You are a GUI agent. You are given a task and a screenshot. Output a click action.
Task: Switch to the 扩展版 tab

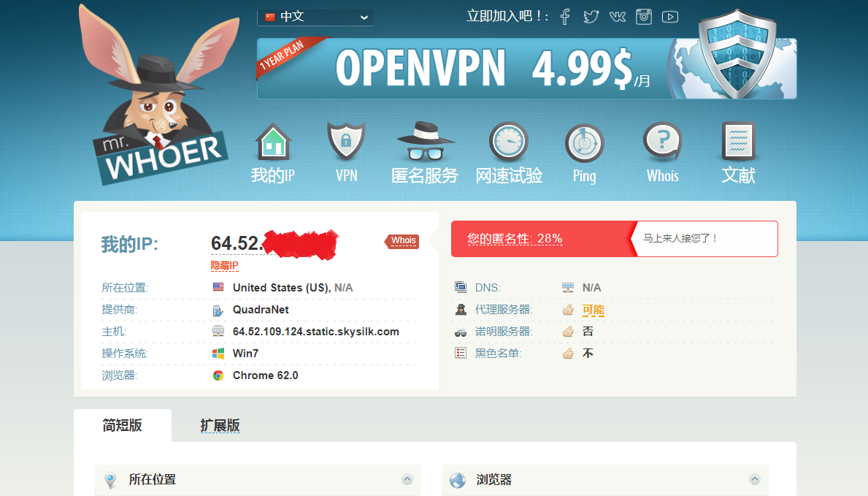(x=220, y=425)
